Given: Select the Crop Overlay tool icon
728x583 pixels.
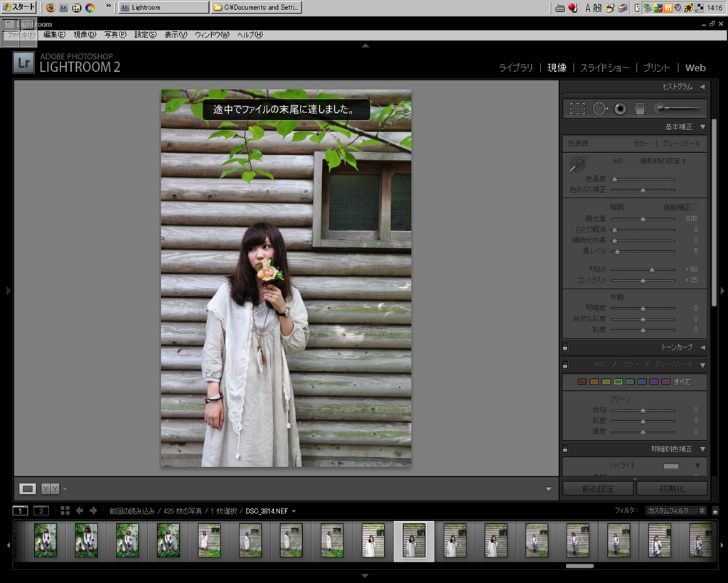Looking at the screenshot, I should pyautogui.click(x=577, y=109).
